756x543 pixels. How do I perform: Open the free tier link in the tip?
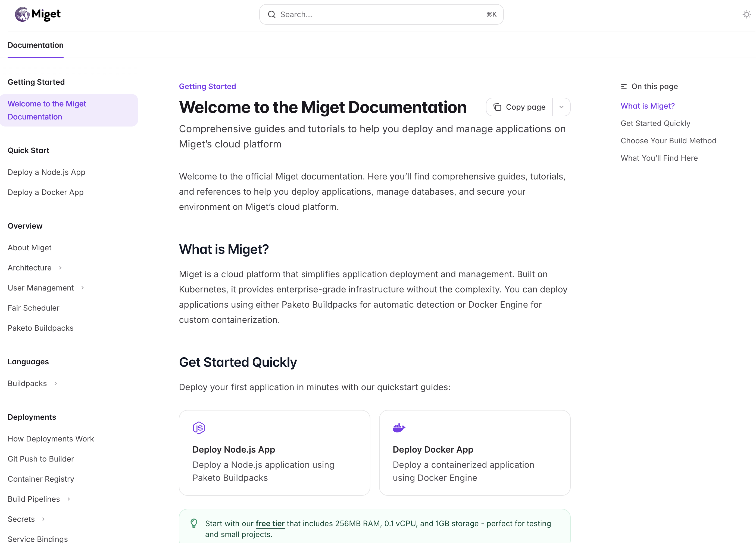pos(270,523)
